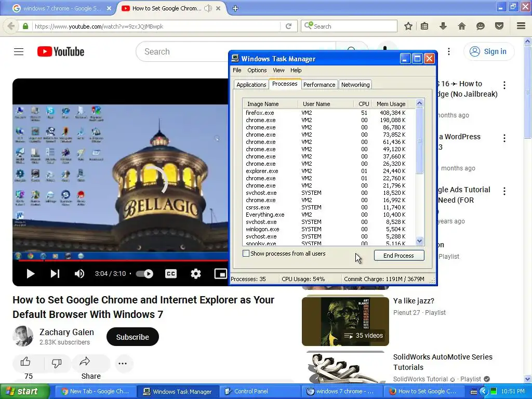Mute the video volume
Image resolution: width=532 pixels, height=399 pixels.
79,273
